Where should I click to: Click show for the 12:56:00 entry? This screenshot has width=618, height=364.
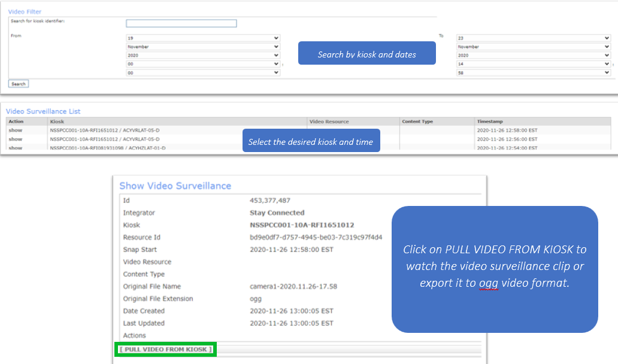(15, 139)
